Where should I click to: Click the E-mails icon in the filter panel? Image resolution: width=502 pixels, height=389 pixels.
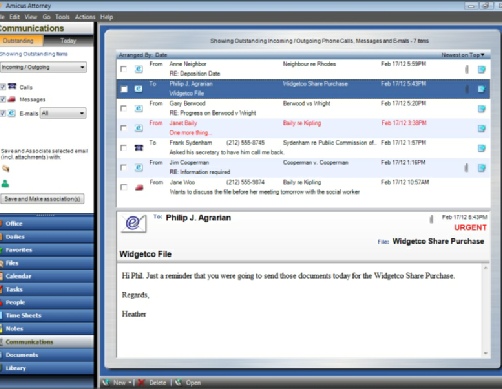point(12,113)
